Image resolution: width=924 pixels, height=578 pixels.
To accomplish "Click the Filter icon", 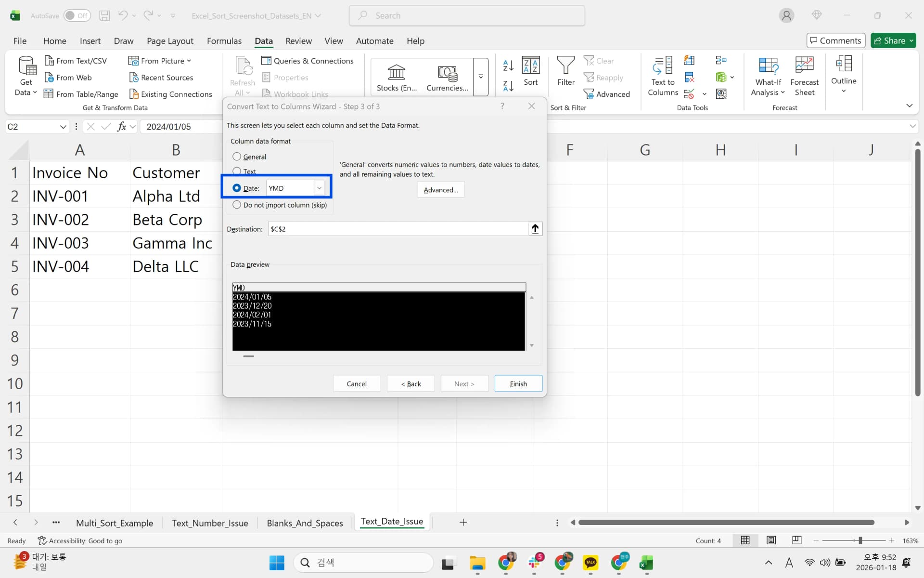I will (566, 70).
